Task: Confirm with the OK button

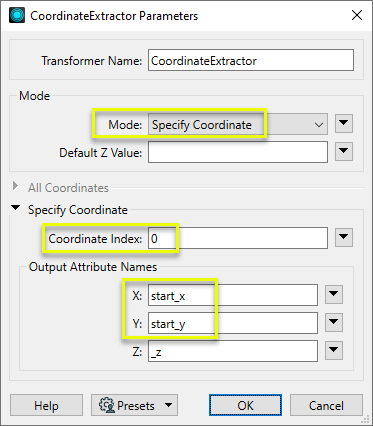Action: (245, 405)
